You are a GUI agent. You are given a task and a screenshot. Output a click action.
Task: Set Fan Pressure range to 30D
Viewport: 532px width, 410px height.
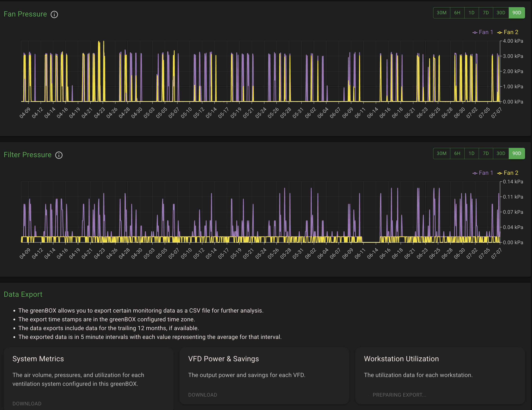(501, 13)
